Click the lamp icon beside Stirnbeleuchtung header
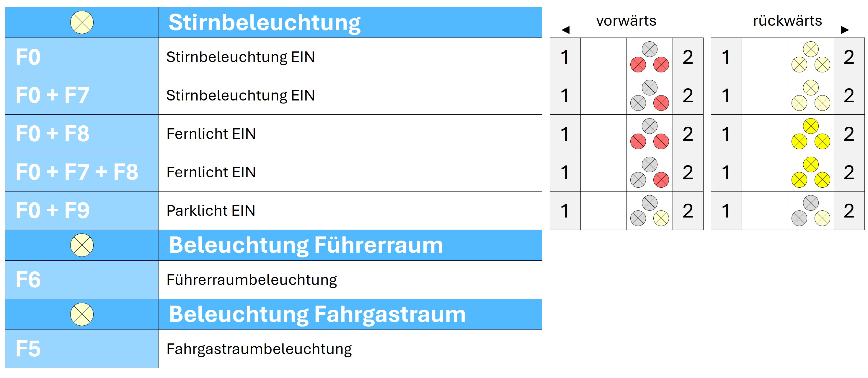The height and width of the screenshot is (378, 868). 82,22
